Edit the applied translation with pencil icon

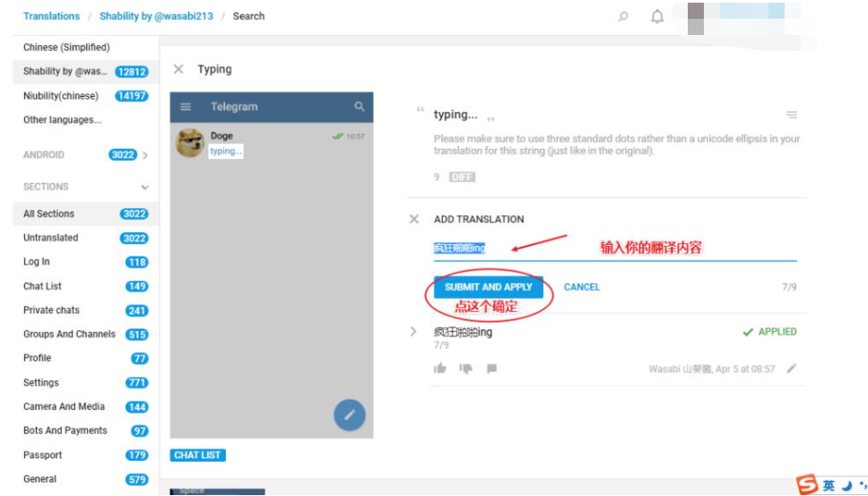[x=792, y=368]
